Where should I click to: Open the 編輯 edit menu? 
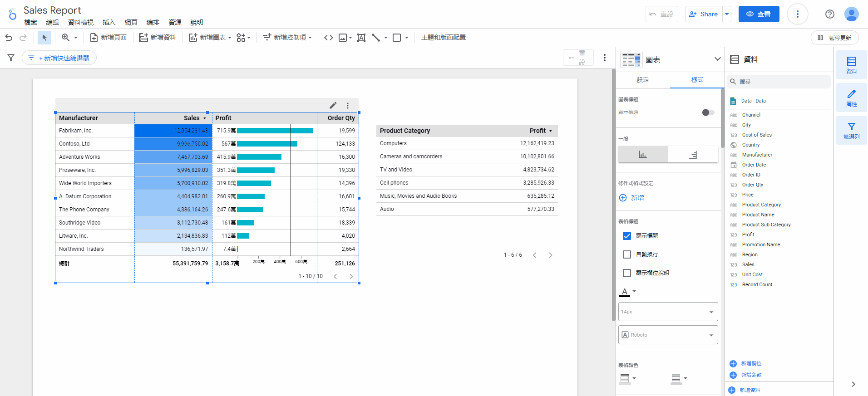[52, 22]
